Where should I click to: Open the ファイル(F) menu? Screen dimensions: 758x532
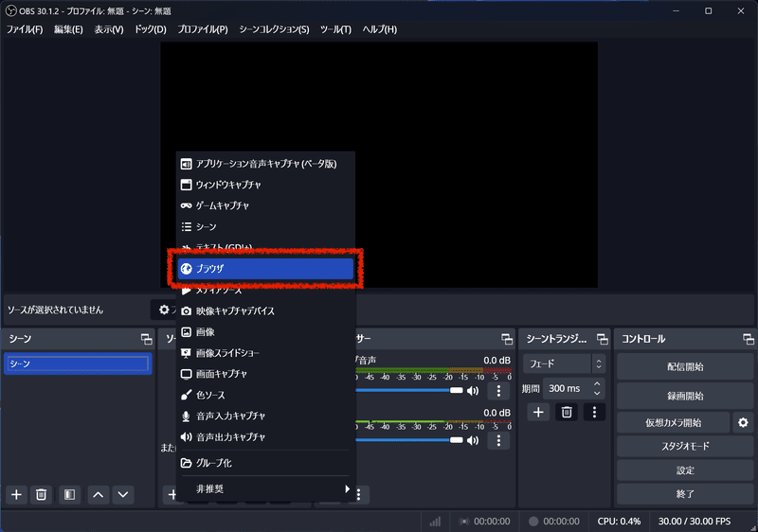(25, 29)
